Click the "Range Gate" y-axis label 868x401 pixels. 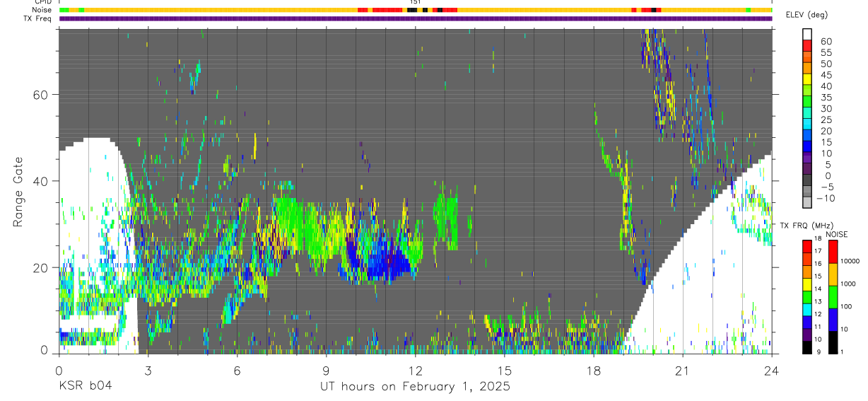click(x=20, y=191)
